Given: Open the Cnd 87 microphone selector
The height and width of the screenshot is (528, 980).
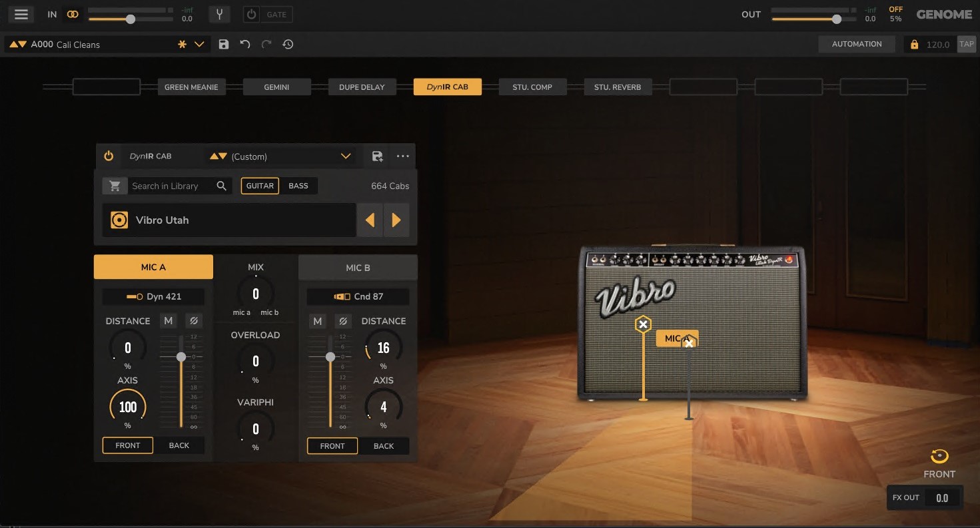Looking at the screenshot, I should click(x=358, y=296).
